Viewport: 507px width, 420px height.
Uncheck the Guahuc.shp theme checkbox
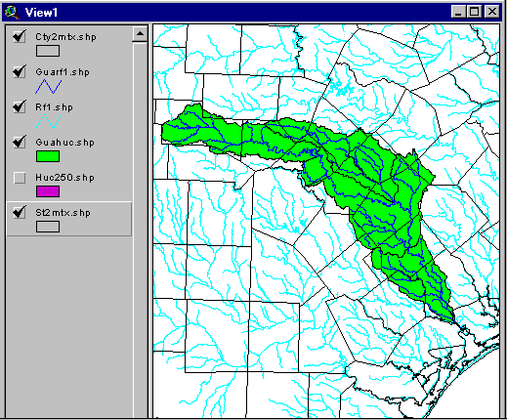(x=20, y=142)
